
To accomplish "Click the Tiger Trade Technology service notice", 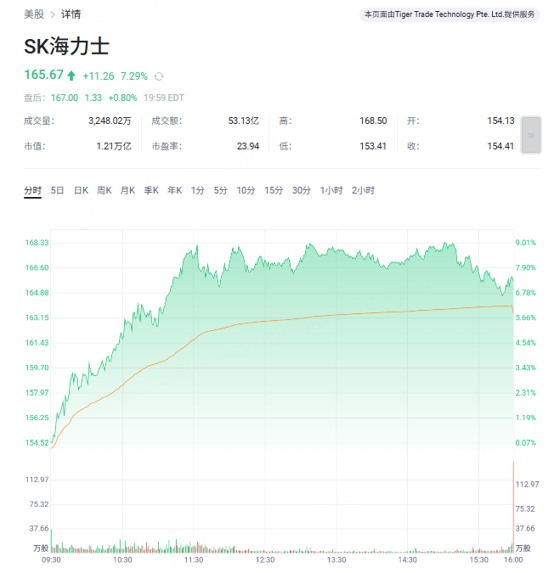I will click(449, 15).
